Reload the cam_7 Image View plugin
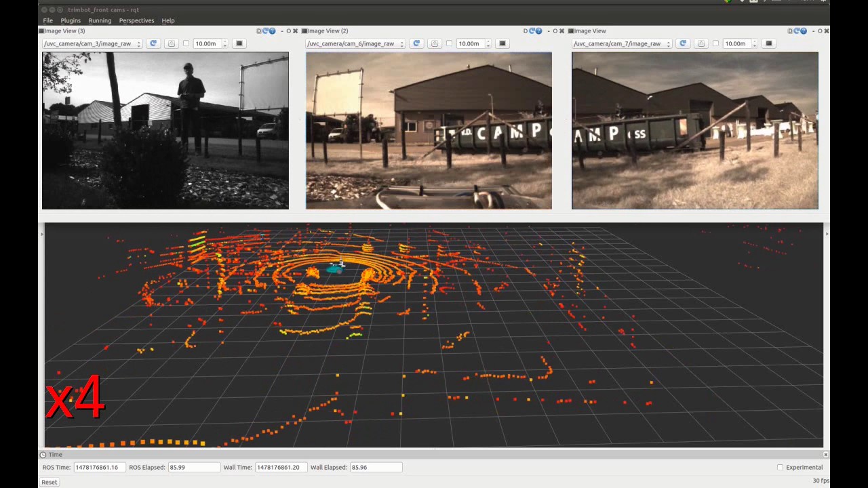The image size is (868, 488). pos(796,30)
